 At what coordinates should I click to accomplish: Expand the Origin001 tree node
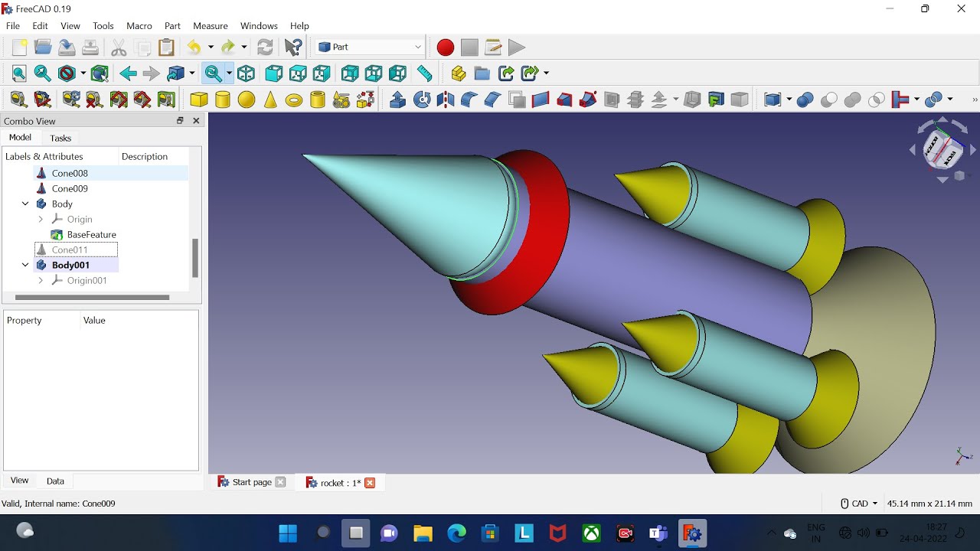pos(41,281)
